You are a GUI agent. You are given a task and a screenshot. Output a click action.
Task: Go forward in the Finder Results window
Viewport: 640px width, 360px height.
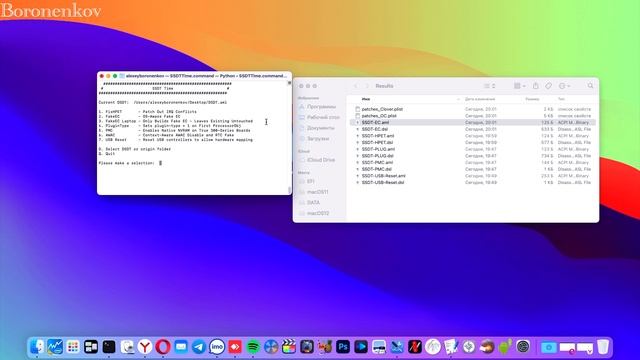(367, 86)
